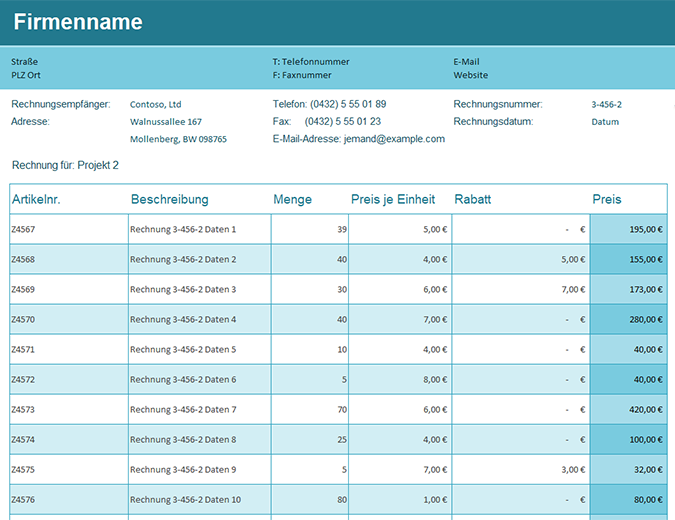Click description cell Rechnung 3-456-2 Daten 4
This screenshot has width=675, height=520.
click(x=183, y=320)
